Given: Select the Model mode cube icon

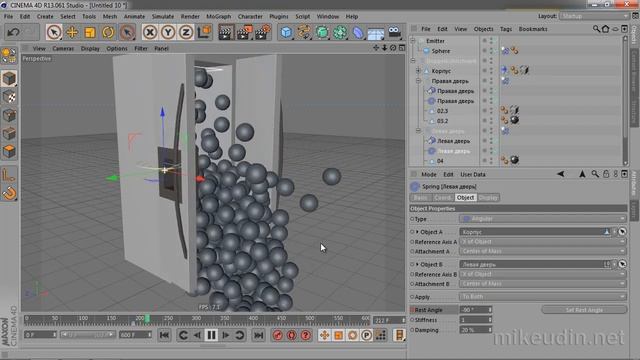Looking at the screenshot, I should (x=9, y=78).
